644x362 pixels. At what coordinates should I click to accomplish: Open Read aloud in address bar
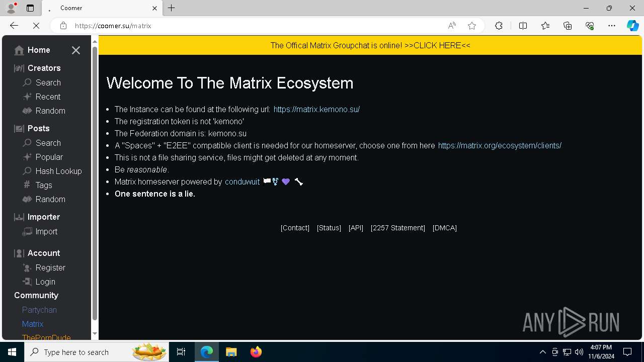(452, 26)
